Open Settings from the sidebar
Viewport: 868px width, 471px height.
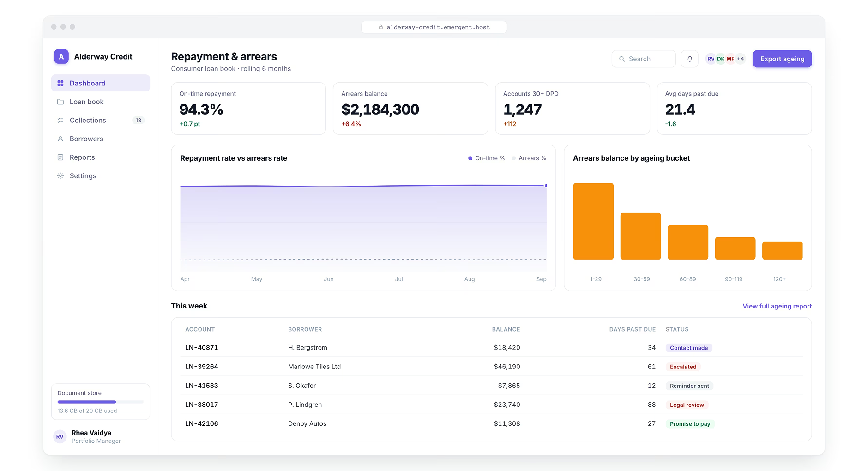click(101, 175)
